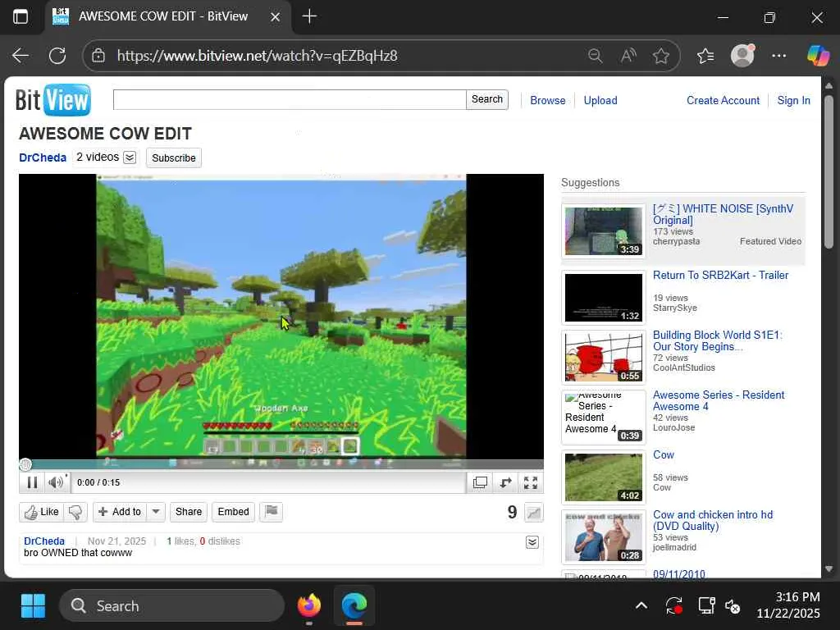Screen dimensions: 840x630
Task: Open the Cow video thumbnail
Action: coord(603,477)
